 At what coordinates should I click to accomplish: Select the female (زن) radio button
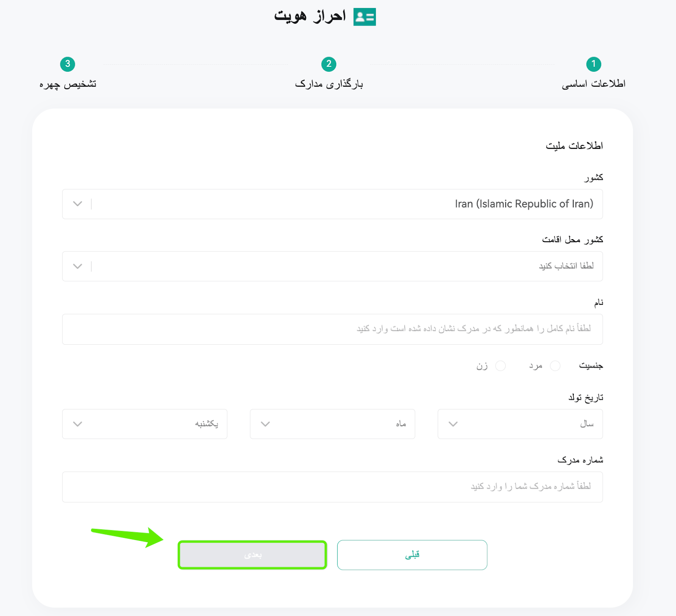pyautogui.click(x=501, y=366)
